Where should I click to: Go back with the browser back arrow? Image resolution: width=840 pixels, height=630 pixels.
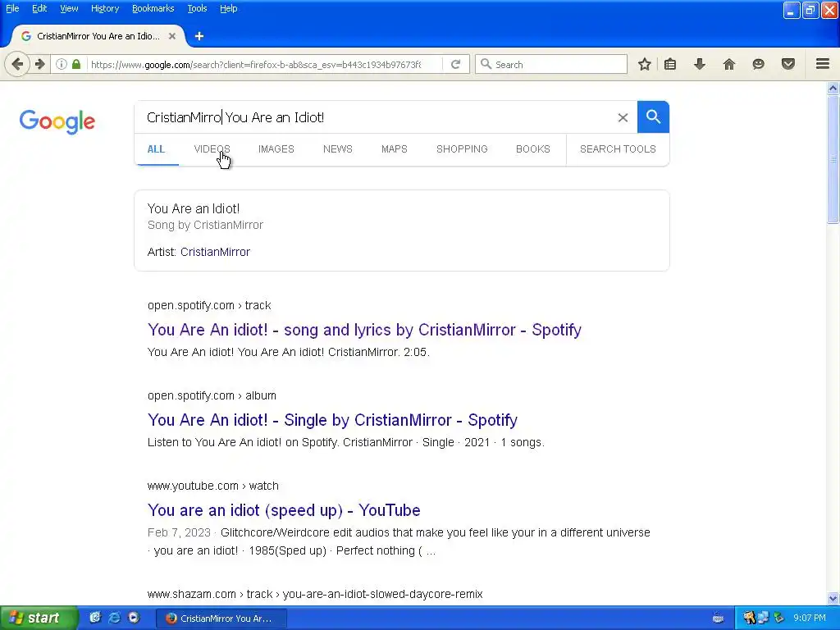pyautogui.click(x=17, y=64)
